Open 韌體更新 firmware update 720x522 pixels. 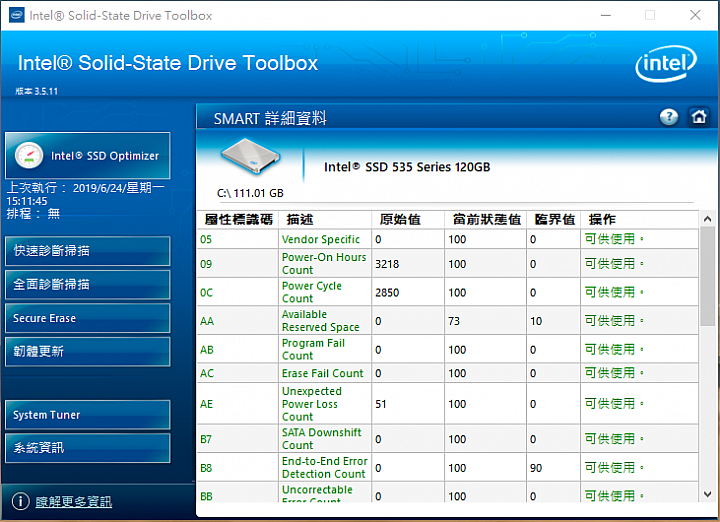pos(88,352)
